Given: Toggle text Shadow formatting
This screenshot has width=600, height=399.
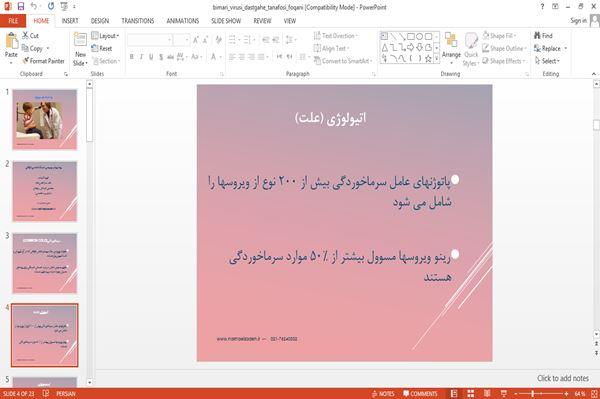Looking at the screenshot, I should (x=161, y=57).
